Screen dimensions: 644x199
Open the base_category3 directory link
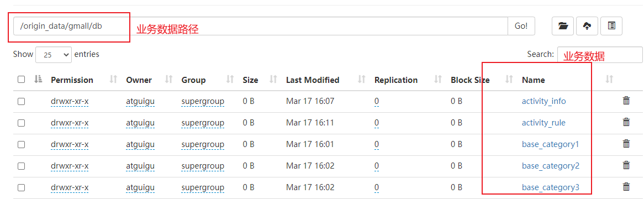point(550,187)
